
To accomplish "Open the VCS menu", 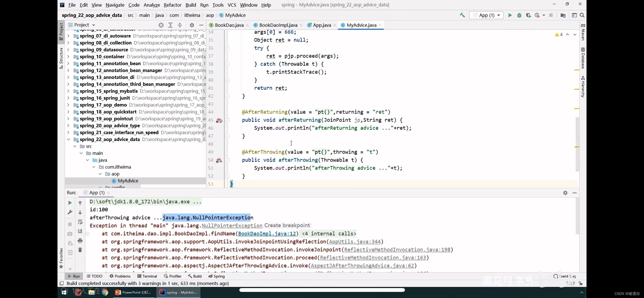I will 232,5.
